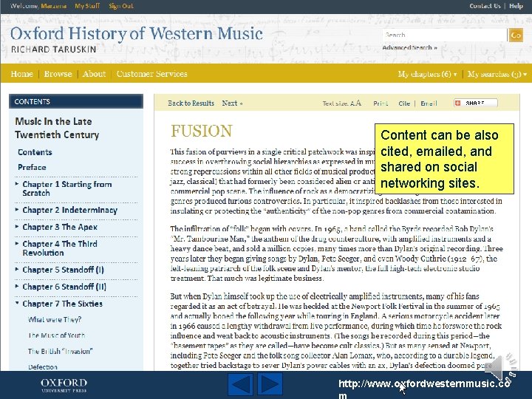
Task: Open the Preface link in sidebar
Action: (32, 167)
